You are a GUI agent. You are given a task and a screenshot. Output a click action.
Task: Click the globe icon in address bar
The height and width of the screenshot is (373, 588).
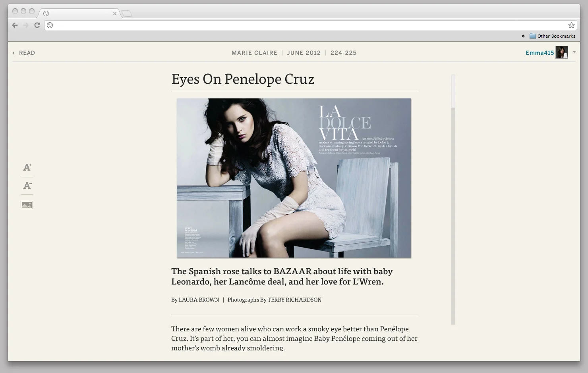pyautogui.click(x=50, y=25)
